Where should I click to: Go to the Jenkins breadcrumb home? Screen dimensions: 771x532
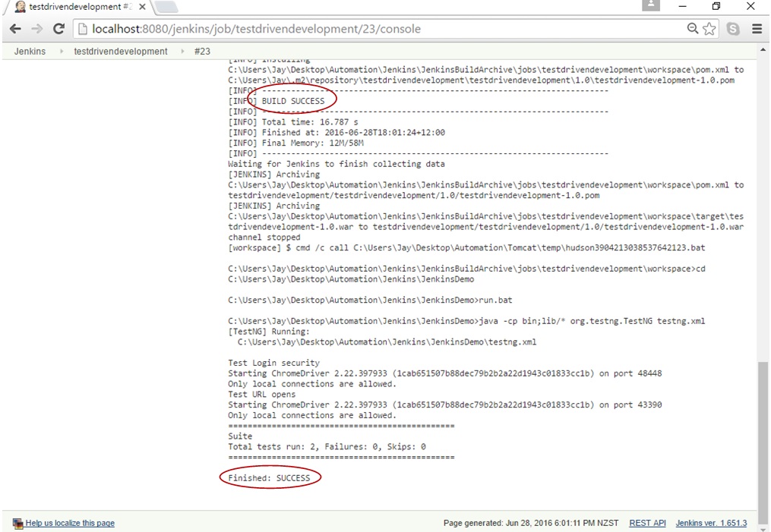pyautogui.click(x=30, y=52)
